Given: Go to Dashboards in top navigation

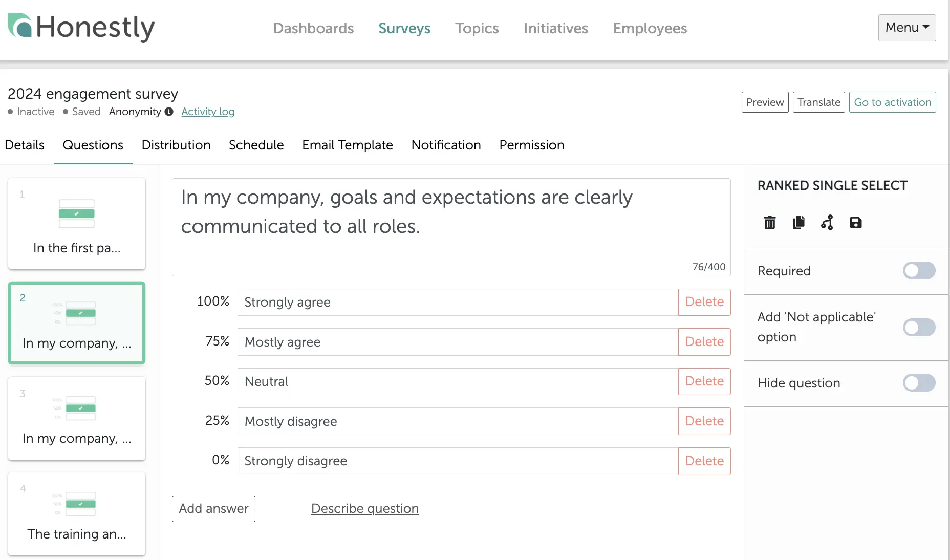Looking at the screenshot, I should pyautogui.click(x=313, y=28).
